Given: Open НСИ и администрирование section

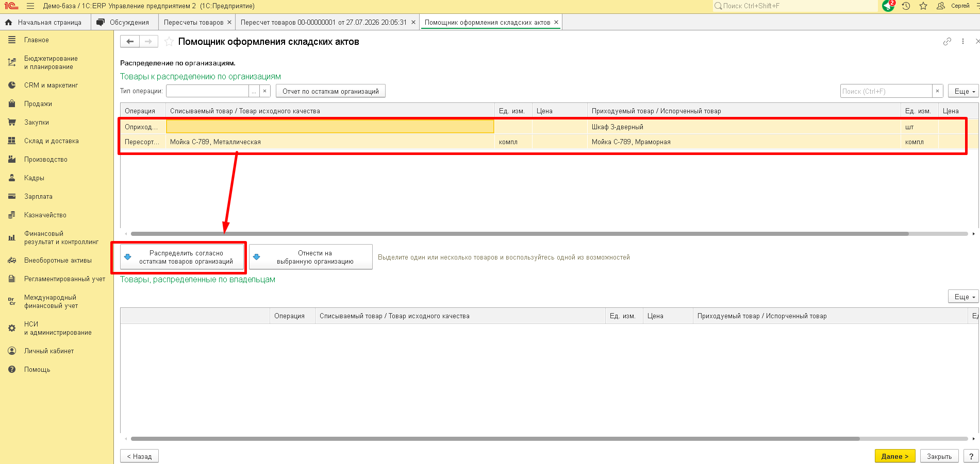Looking at the screenshot, I should pos(57,328).
